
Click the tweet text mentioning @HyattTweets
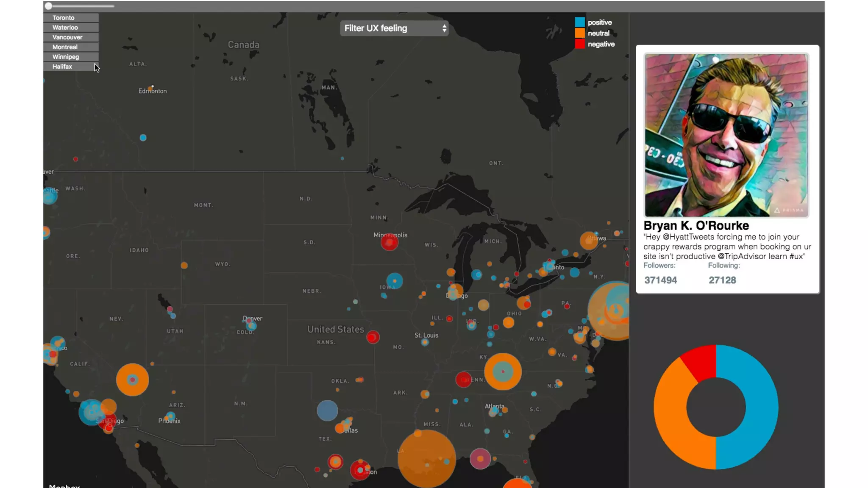(x=727, y=247)
